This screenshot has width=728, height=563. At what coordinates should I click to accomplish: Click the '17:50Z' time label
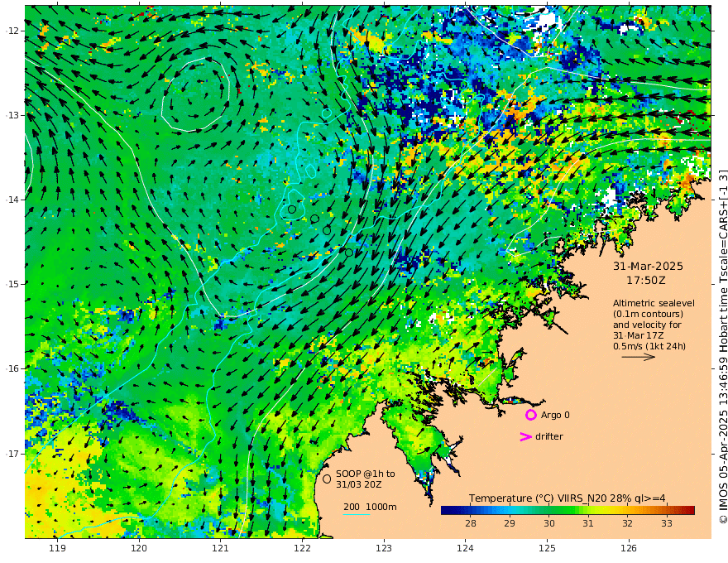pyautogui.click(x=646, y=281)
